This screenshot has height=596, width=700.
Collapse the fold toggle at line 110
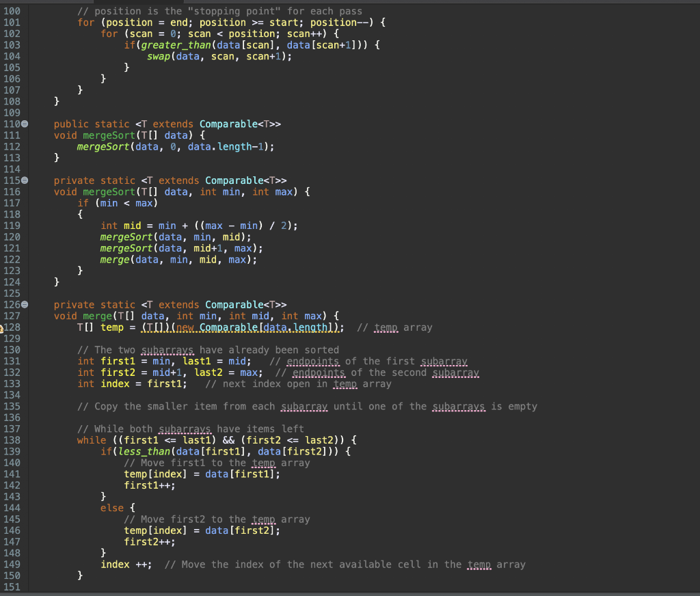click(25, 124)
